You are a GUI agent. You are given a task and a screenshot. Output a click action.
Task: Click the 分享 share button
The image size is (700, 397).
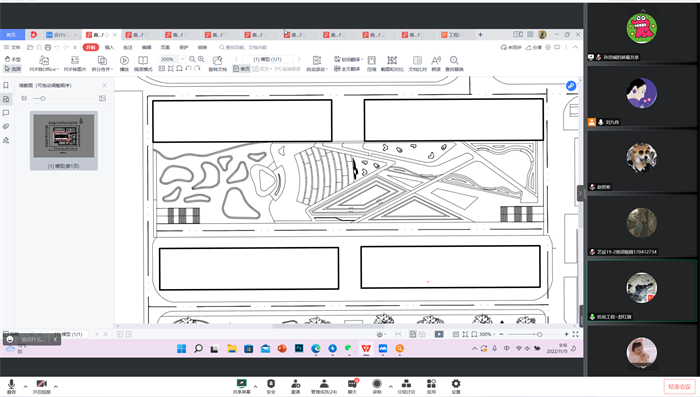coord(533,47)
